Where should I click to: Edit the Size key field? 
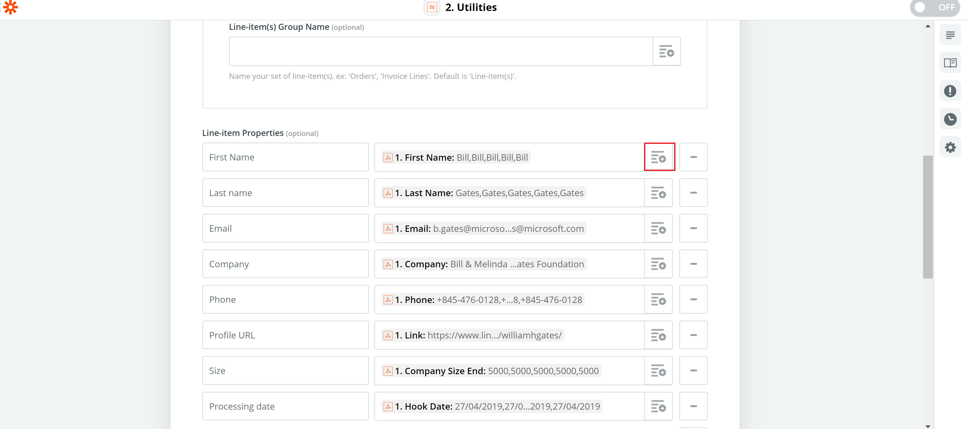tap(285, 370)
